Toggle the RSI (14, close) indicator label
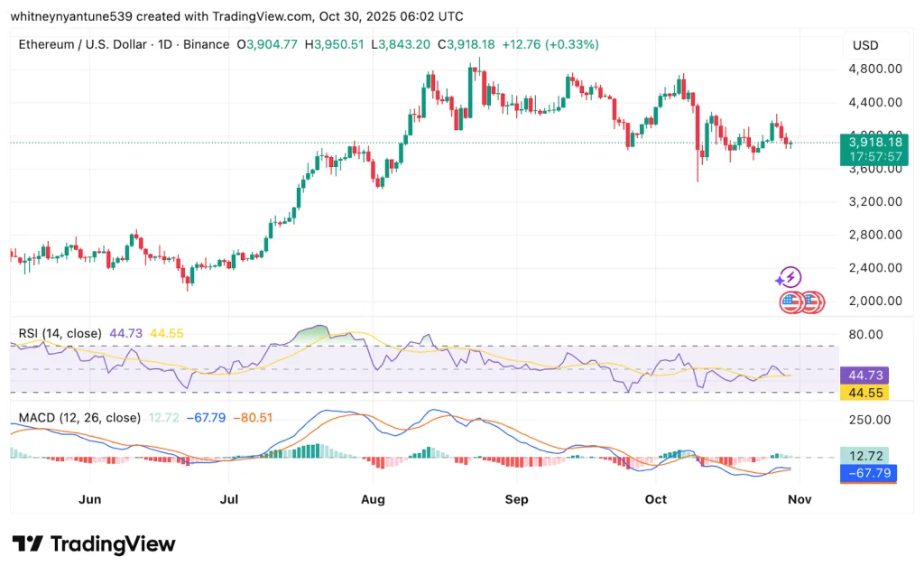 click(60, 333)
